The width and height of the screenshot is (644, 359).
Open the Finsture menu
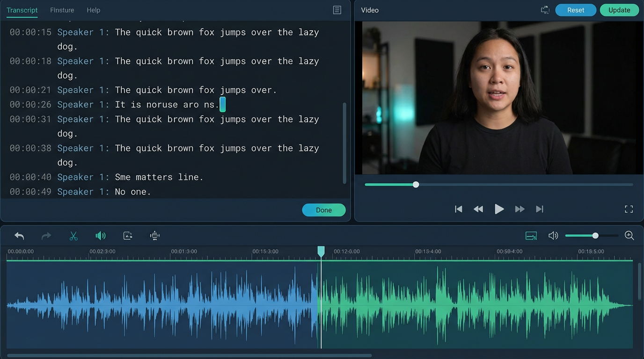[62, 10]
